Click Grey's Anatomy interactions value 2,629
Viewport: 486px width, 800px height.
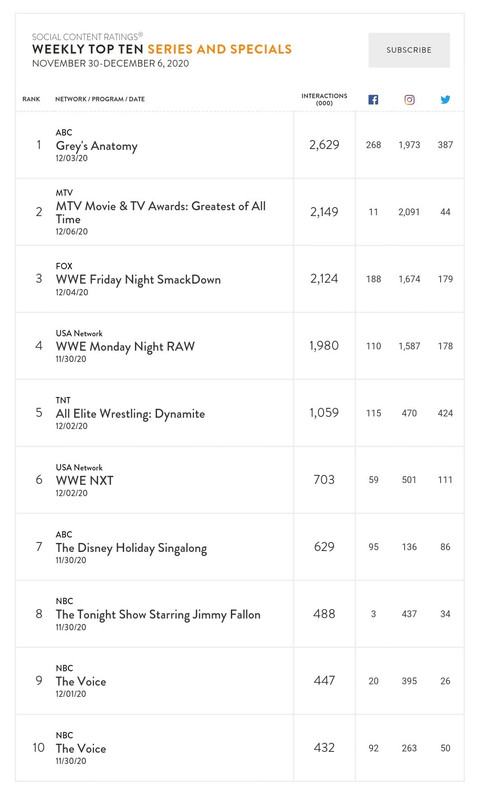[x=324, y=145]
